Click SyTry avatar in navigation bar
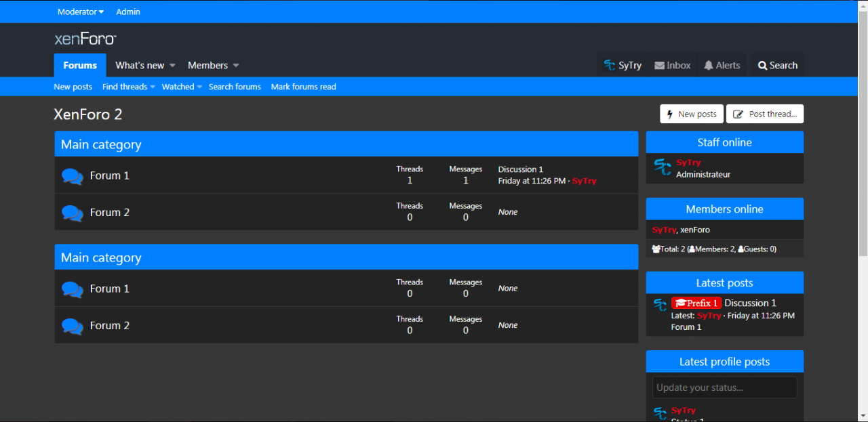 point(610,66)
